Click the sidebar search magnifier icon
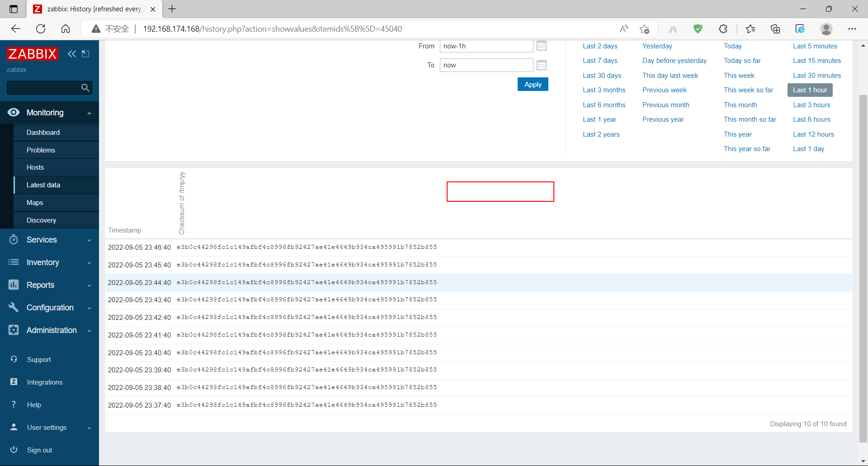The width and height of the screenshot is (868, 466). click(x=85, y=88)
